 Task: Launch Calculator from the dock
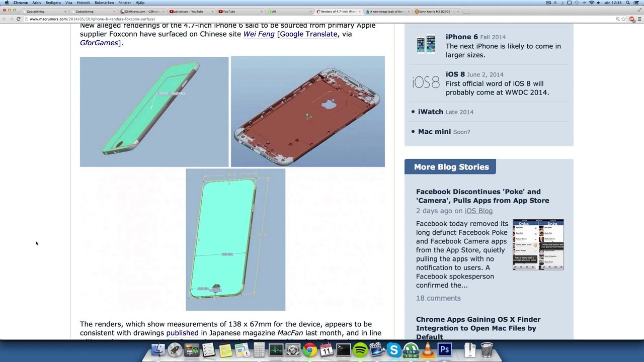[259, 349]
